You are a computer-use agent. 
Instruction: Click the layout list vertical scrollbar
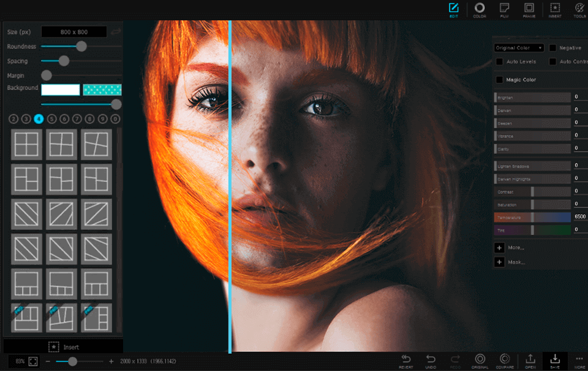point(119,230)
